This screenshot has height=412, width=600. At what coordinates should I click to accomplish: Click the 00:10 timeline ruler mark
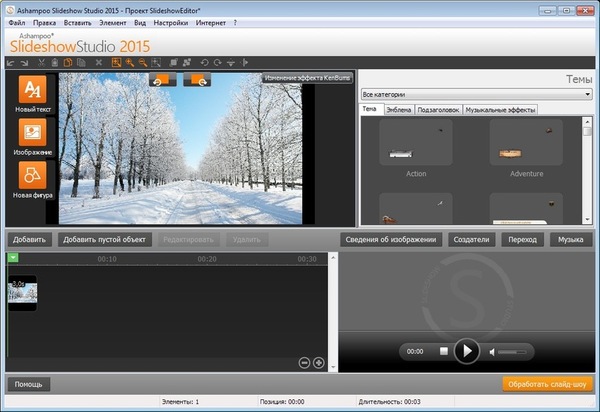pos(107,259)
